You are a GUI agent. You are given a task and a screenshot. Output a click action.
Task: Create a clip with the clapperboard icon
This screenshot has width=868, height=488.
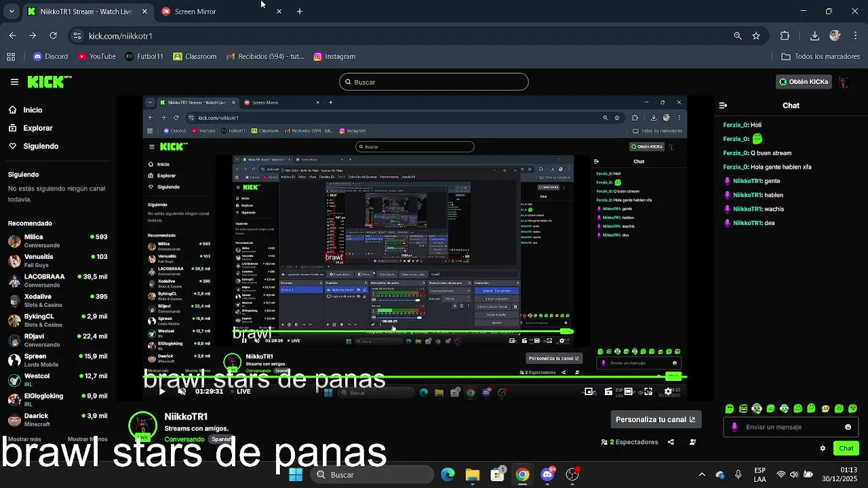click(x=608, y=391)
